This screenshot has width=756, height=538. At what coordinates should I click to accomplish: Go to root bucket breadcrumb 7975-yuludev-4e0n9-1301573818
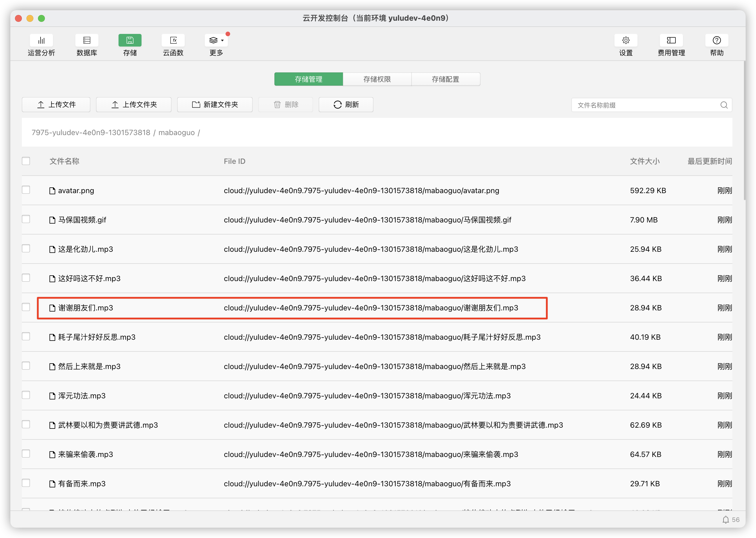(x=91, y=132)
